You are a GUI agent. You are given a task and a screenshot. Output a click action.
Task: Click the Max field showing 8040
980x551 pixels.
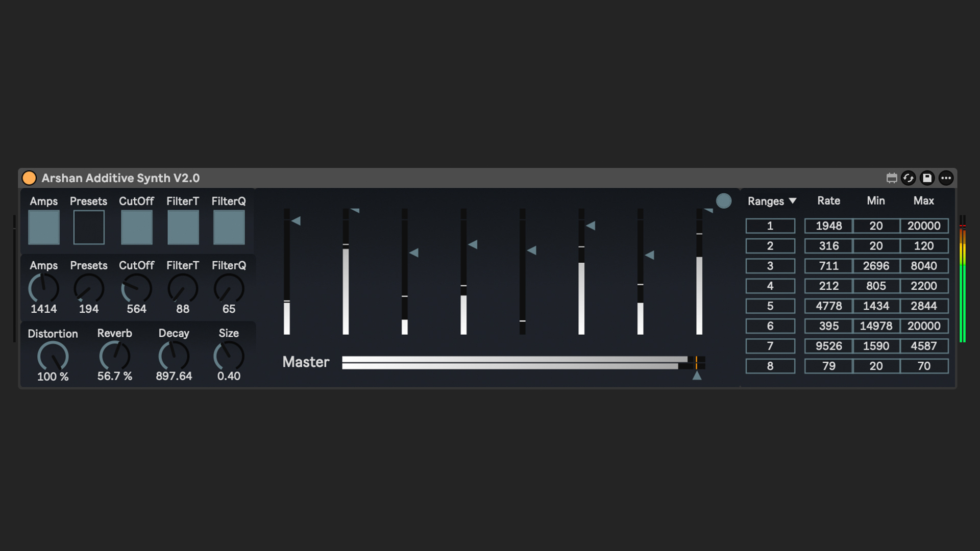[x=923, y=266]
